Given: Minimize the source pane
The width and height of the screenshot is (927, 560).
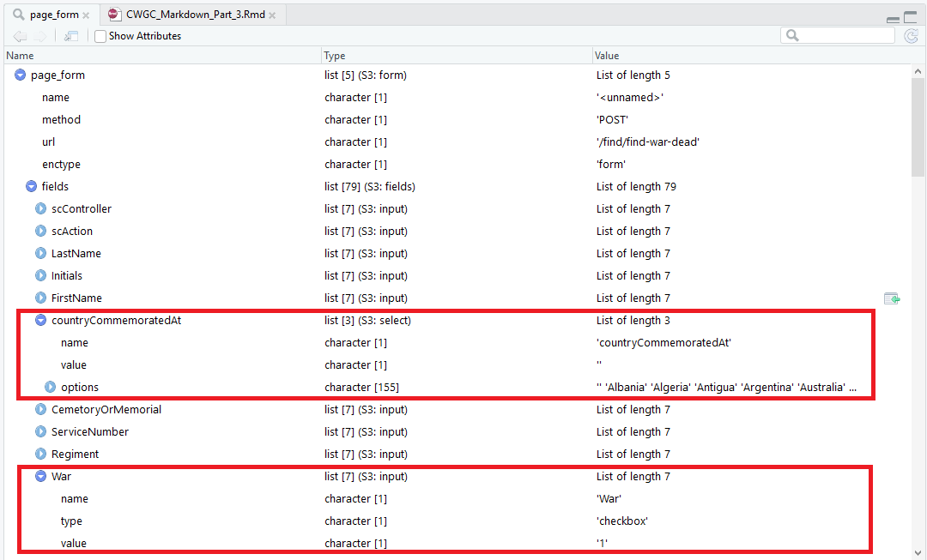Looking at the screenshot, I should point(893,20).
